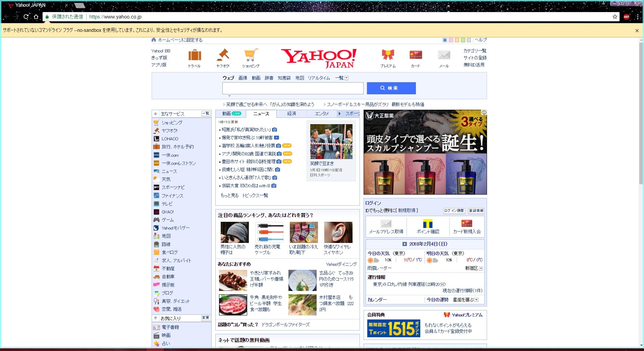Open the Premium (プレミアム) ribbon icon
The height and width of the screenshot is (351, 644).
[388, 55]
